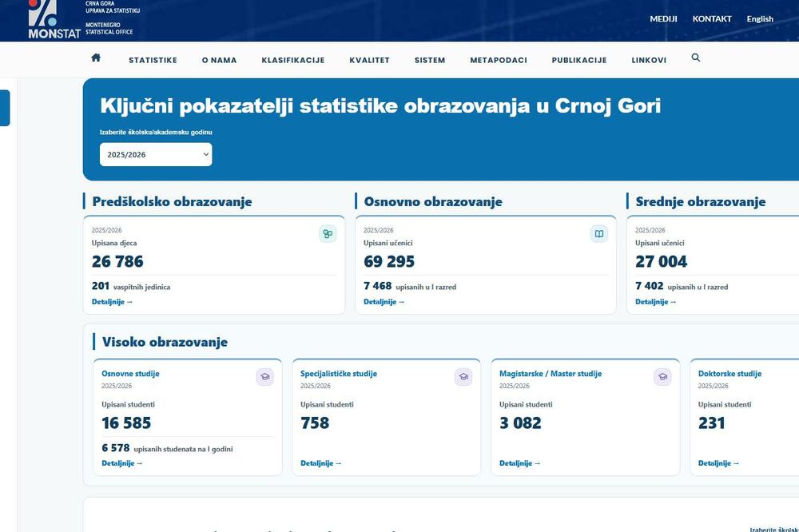Image resolution: width=799 pixels, height=532 pixels.
Task: Click the 27 004 secondary pupils value
Action: tap(662, 261)
